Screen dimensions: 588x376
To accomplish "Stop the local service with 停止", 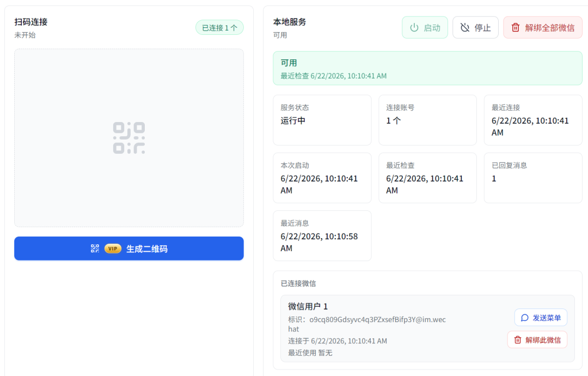I will (475, 27).
